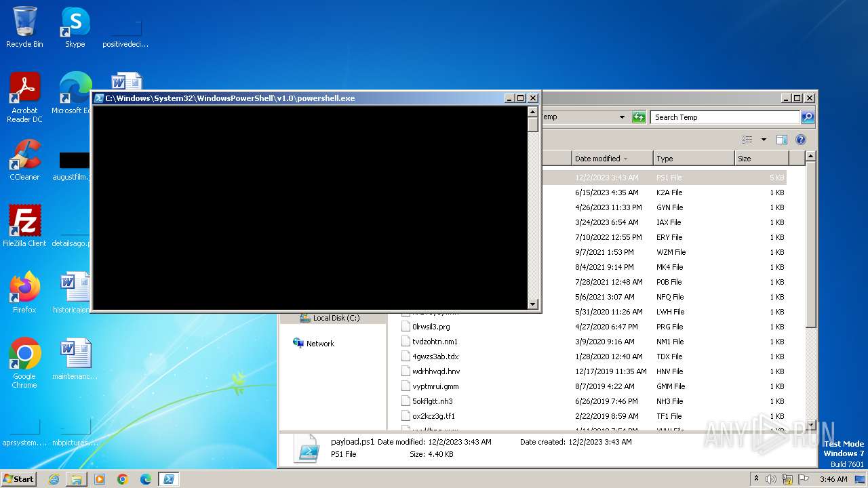Select the PS1 File row dated 12/2/2023
This screenshot has width=868, height=488.
click(665, 178)
